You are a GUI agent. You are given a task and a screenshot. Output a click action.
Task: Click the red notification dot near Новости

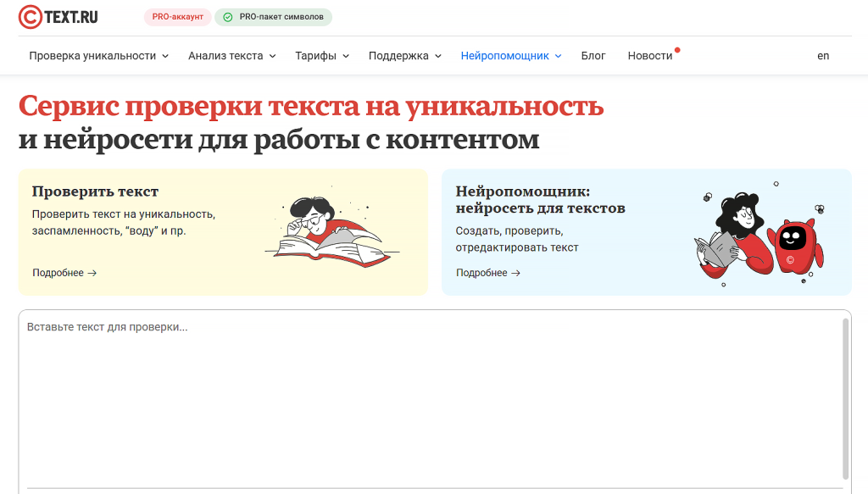point(677,49)
